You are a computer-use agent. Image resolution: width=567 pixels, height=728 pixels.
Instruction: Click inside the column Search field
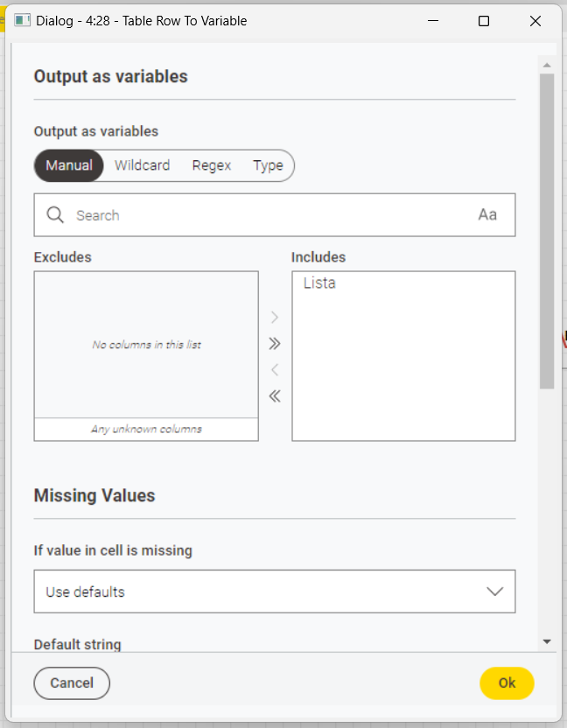point(262,215)
